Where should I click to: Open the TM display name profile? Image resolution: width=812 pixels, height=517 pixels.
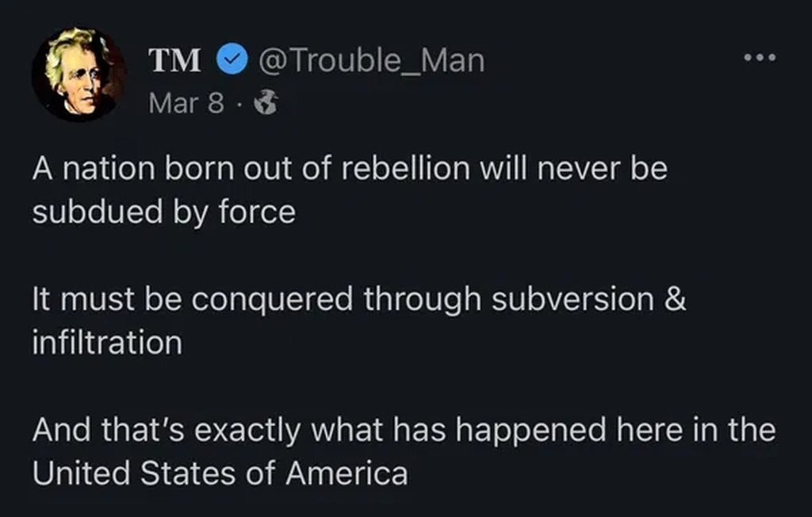point(174,61)
